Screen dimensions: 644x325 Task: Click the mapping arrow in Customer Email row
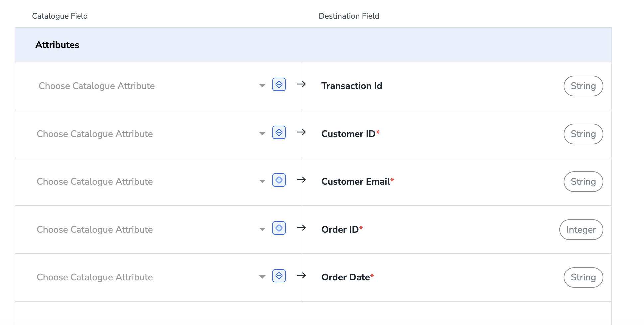click(301, 180)
